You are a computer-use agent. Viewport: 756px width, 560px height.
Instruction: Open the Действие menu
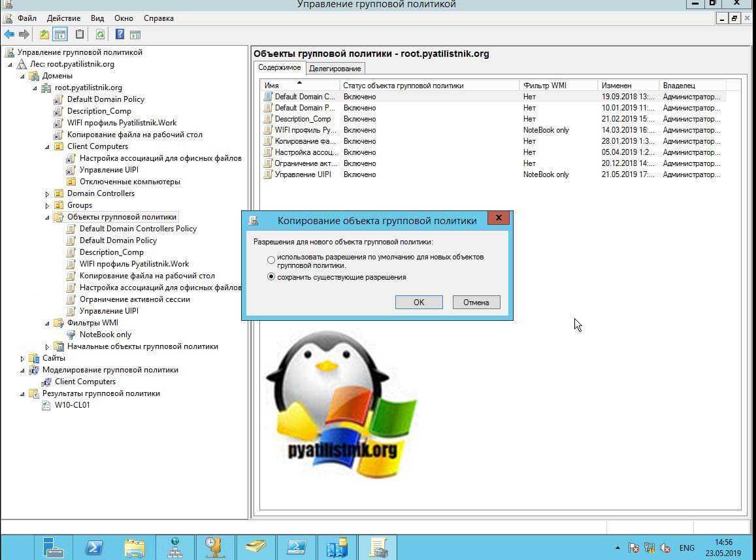(x=63, y=18)
